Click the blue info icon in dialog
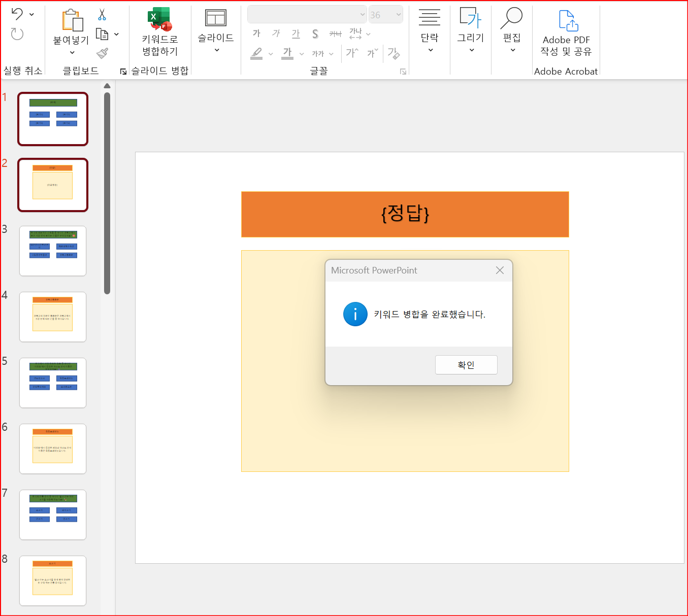Screen dimensions: 688x616 point(355,314)
